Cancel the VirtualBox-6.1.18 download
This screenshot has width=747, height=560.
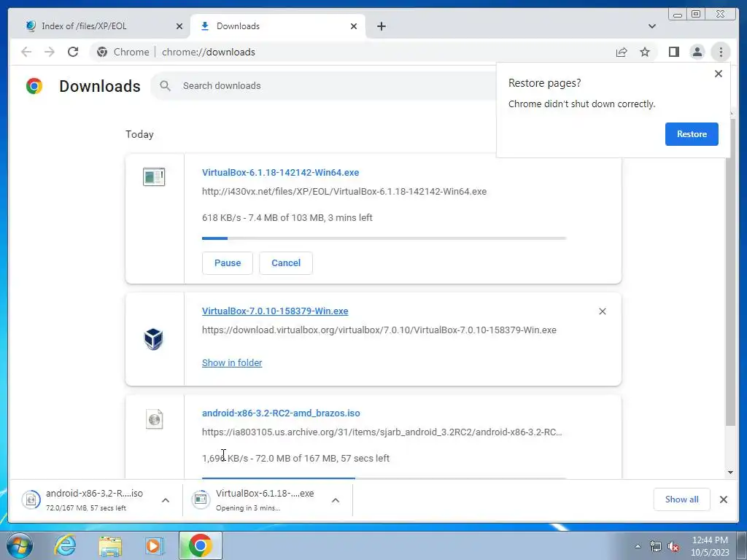286,262
